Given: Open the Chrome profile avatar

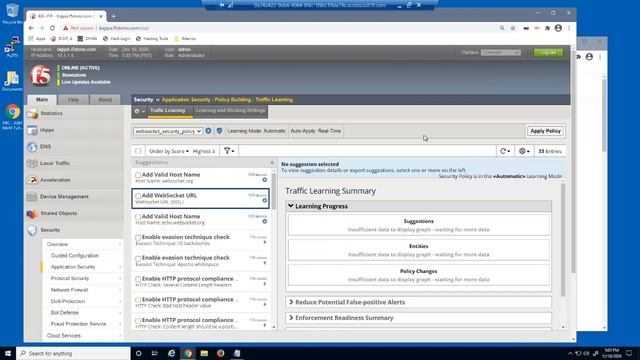Looking at the screenshot, I should pyautogui.click(x=558, y=28).
